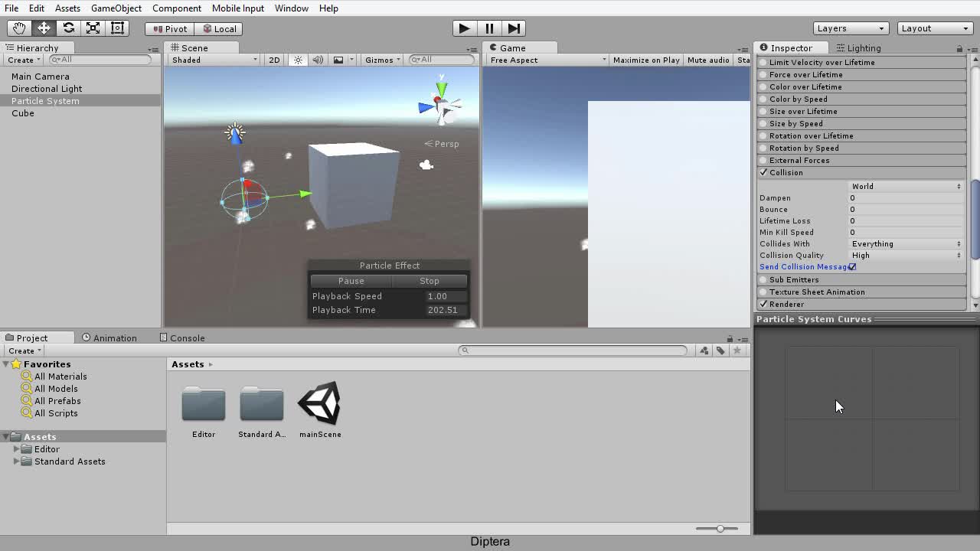Open the GameObject menu
The width and height of the screenshot is (980, 551).
click(116, 8)
